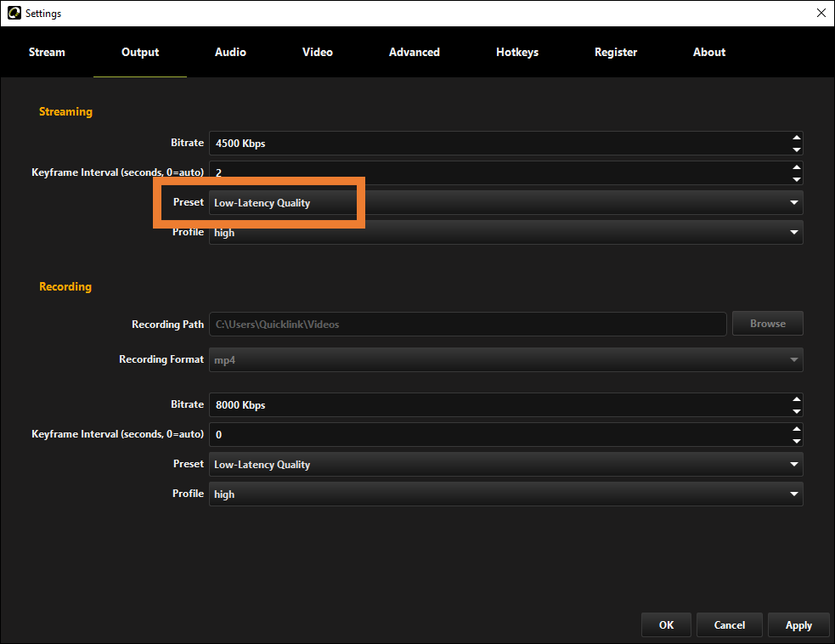Viewport: 835px width, 644px height.
Task: Open the Streaming Profile dropdown set to high
Action: (x=506, y=233)
